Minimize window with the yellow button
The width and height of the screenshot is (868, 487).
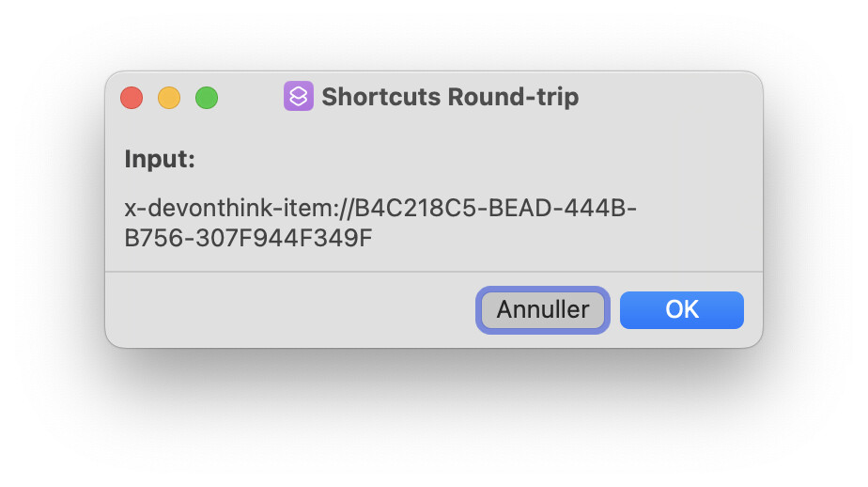click(169, 97)
